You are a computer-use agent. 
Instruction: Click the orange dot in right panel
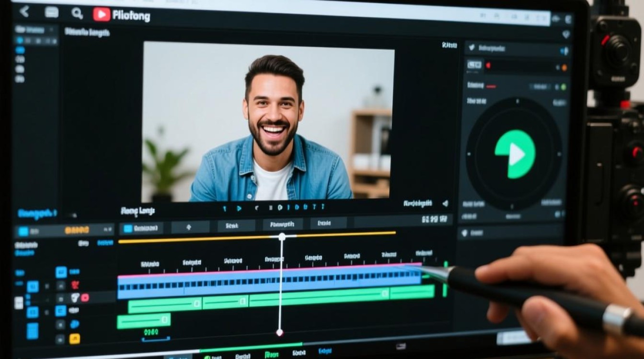click(x=564, y=67)
